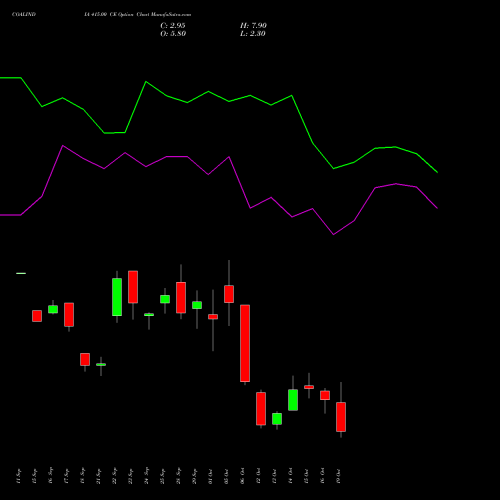Click the 'CE Option Chart' heading text
This screenshot has width=500, height=500.
pos(130,15)
